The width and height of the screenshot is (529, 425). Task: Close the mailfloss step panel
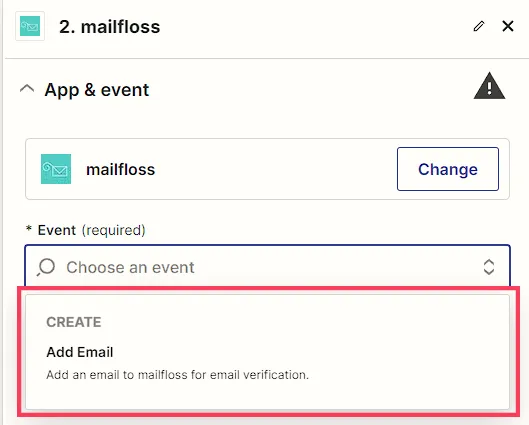508,26
